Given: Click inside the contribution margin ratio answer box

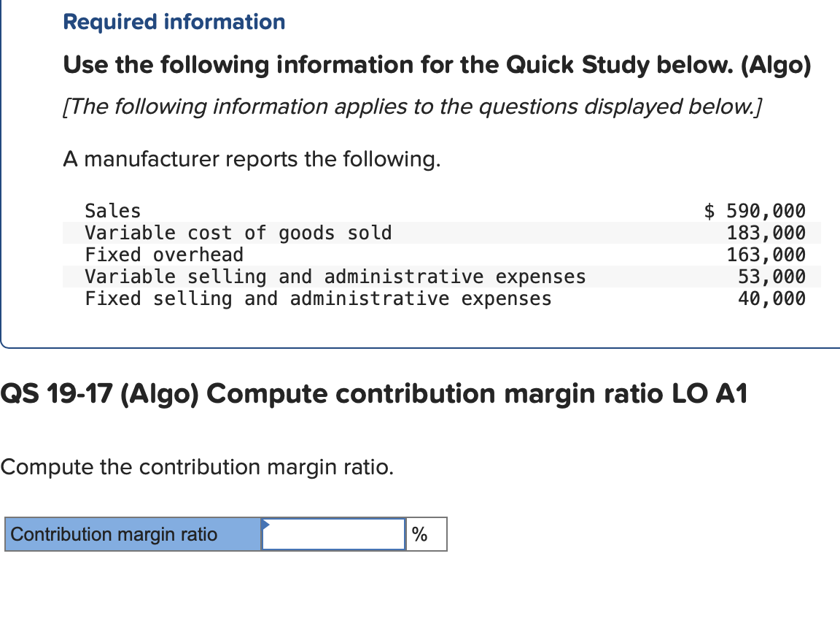Looking at the screenshot, I should click(332, 534).
